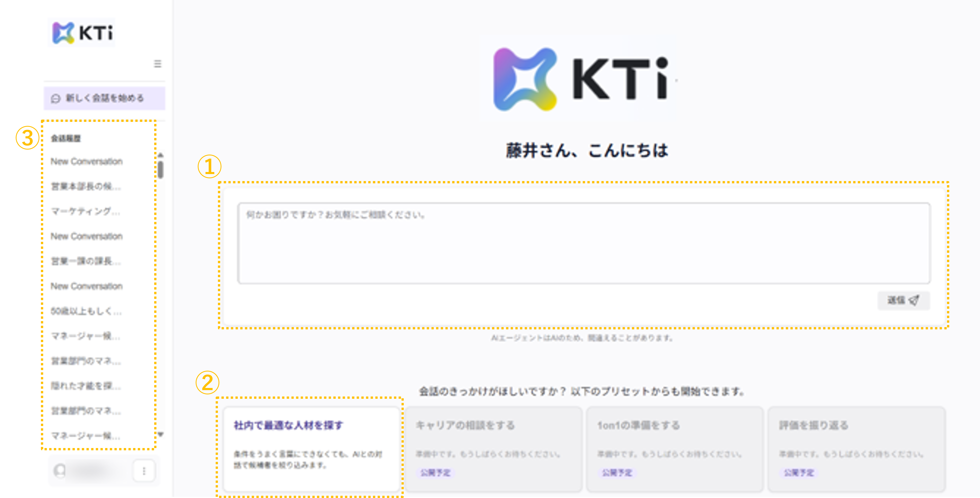Open the three-dot user options menu

(144, 471)
